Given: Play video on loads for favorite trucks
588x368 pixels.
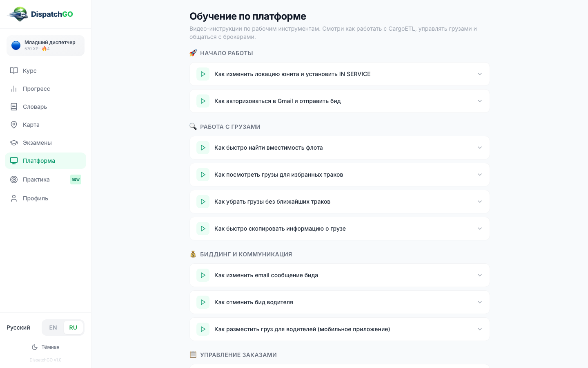Looking at the screenshot, I should [203, 175].
